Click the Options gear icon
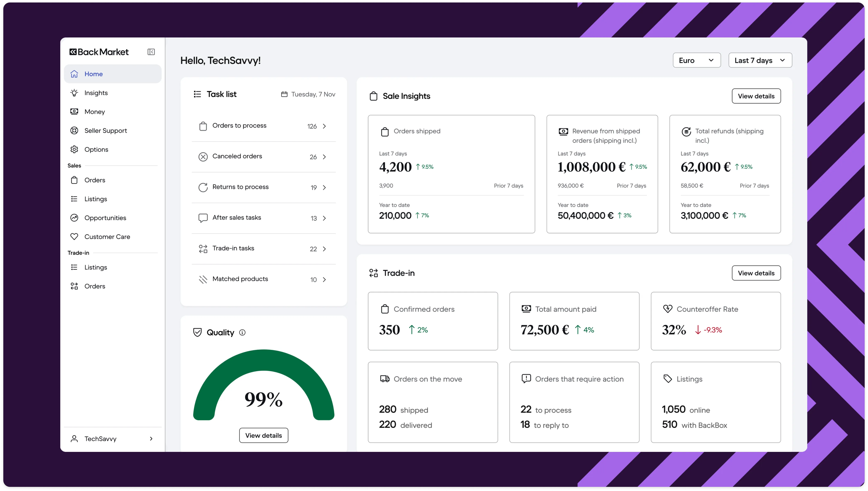The width and height of the screenshot is (868, 491). click(x=74, y=149)
